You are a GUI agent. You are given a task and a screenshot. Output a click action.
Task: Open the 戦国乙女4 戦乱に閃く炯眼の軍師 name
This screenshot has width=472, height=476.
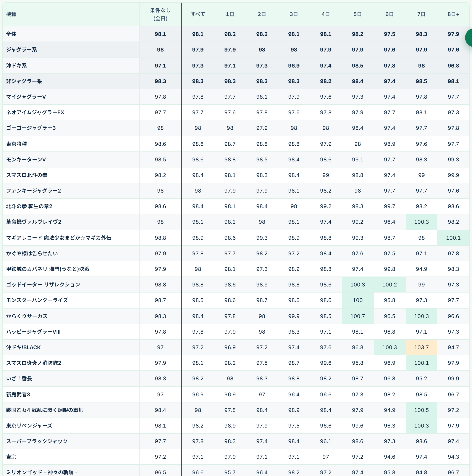pyautogui.click(x=45, y=410)
